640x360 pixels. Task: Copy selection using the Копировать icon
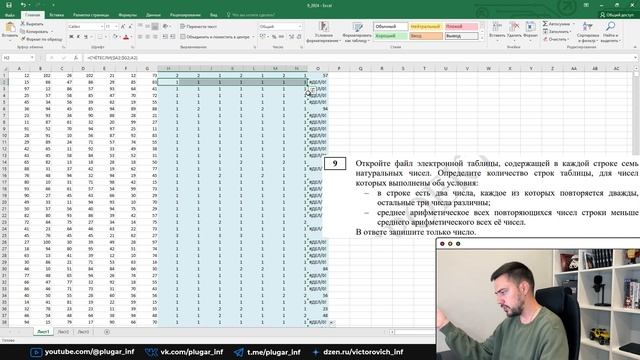[23, 31]
